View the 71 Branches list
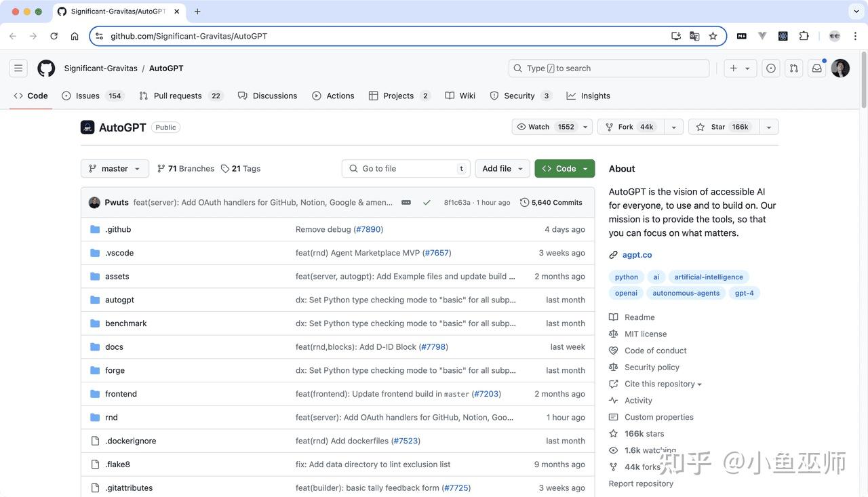The width and height of the screenshot is (868, 497). [186, 168]
